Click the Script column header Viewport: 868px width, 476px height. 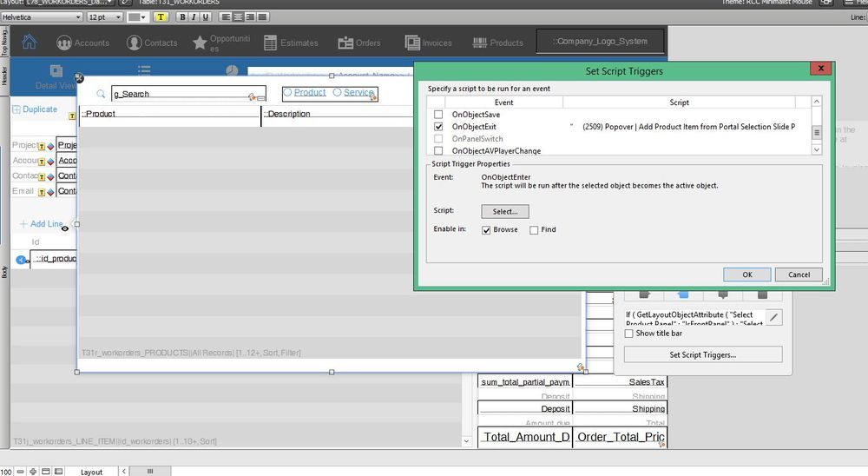(x=680, y=102)
